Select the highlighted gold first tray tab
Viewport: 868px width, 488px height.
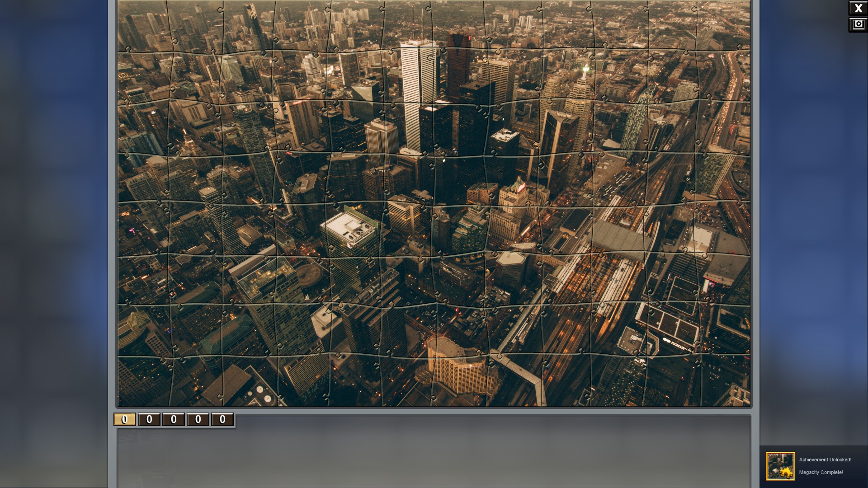tap(125, 419)
